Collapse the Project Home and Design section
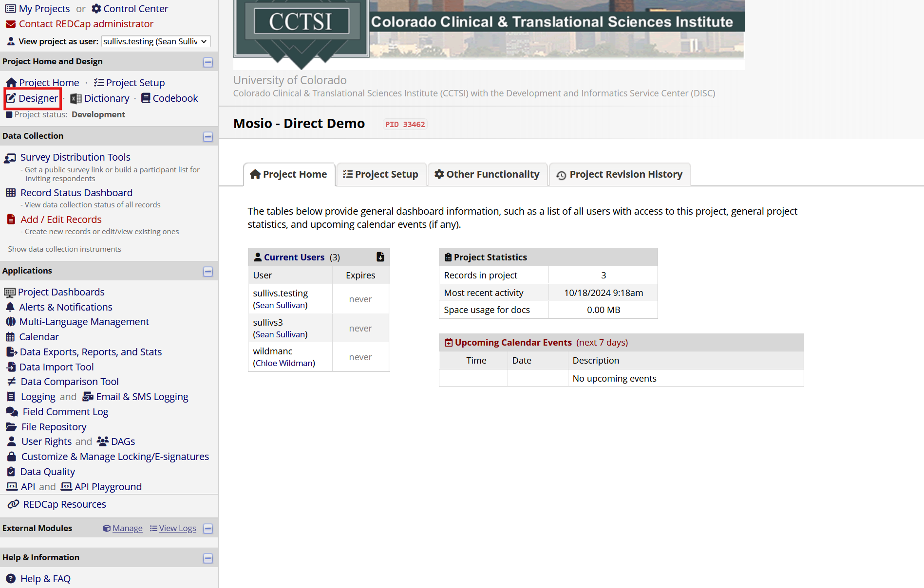The height and width of the screenshot is (588, 924). [208, 62]
